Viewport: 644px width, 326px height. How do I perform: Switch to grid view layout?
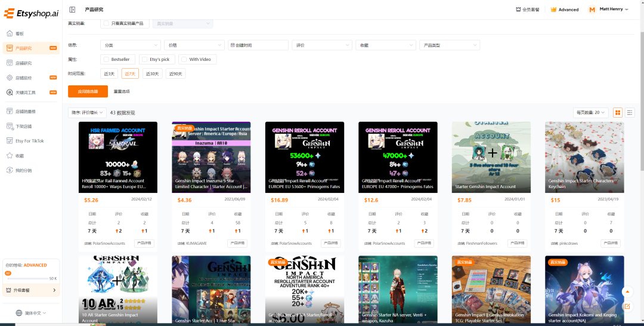[x=617, y=113]
